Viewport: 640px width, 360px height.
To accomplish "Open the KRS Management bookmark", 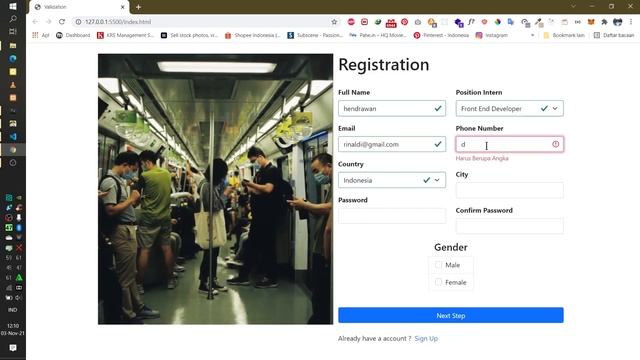I will tap(125, 35).
